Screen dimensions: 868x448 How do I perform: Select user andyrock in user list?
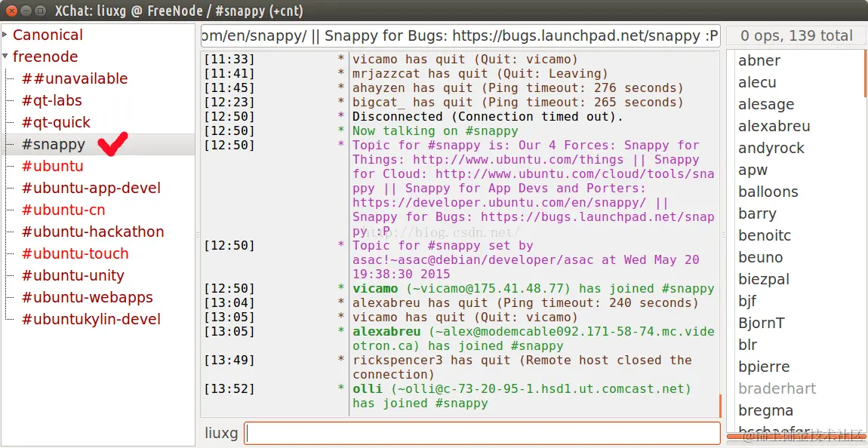pyautogui.click(x=771, y=148)
